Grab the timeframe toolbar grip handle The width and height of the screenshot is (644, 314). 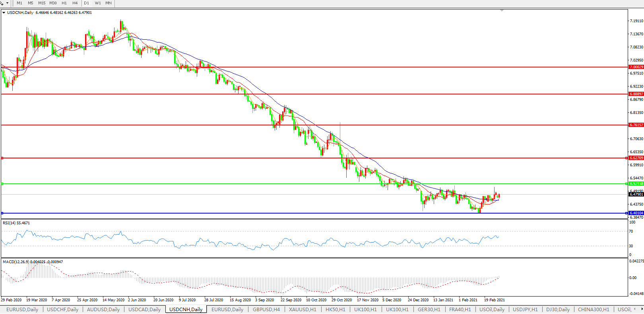[x=13, y=3]
